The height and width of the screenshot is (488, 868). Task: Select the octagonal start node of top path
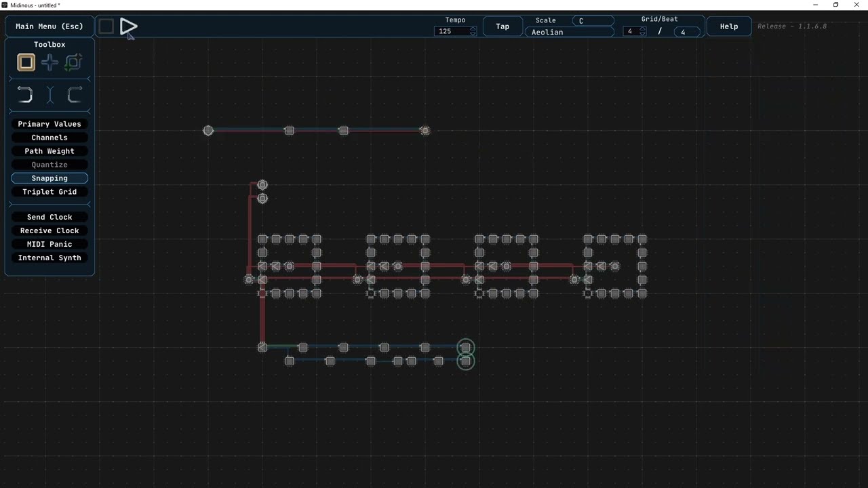pyautogui.click(x=208, y=130)
